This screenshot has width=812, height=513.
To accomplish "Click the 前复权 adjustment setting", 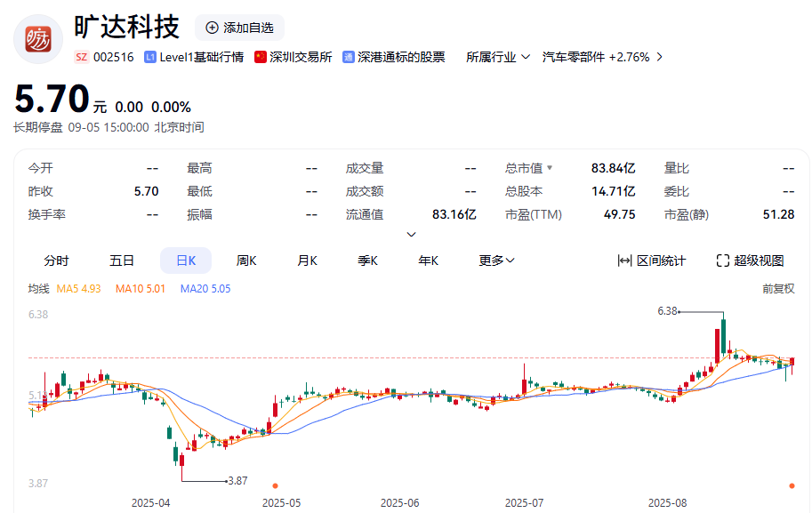I will pos(778,288).
